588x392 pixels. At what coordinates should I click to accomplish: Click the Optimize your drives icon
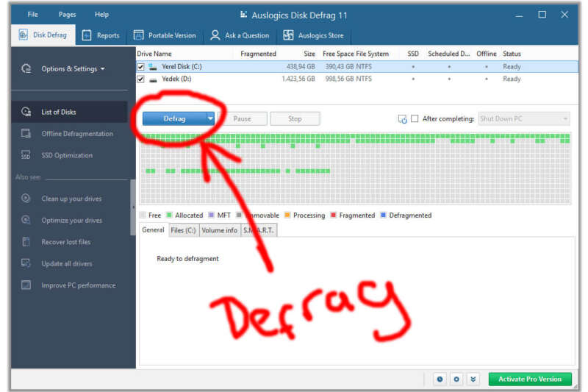pyautogui.click(x=26, y=220)
